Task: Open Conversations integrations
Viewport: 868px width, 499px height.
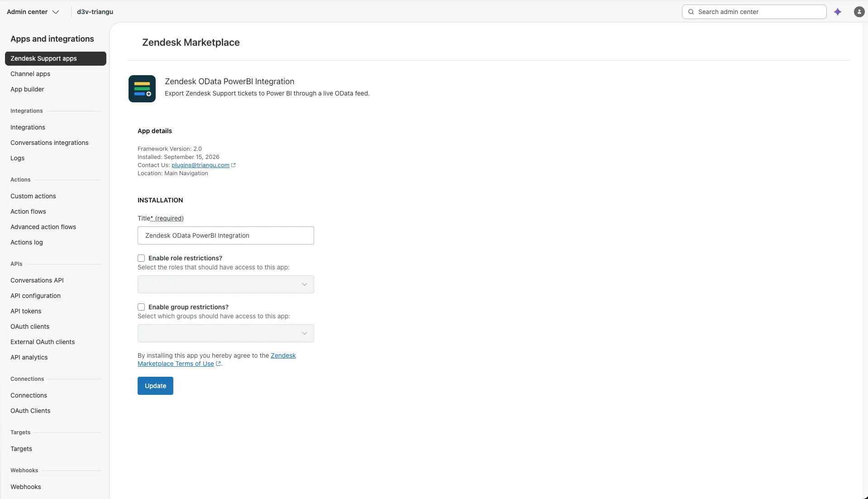Action: (49, 143)
